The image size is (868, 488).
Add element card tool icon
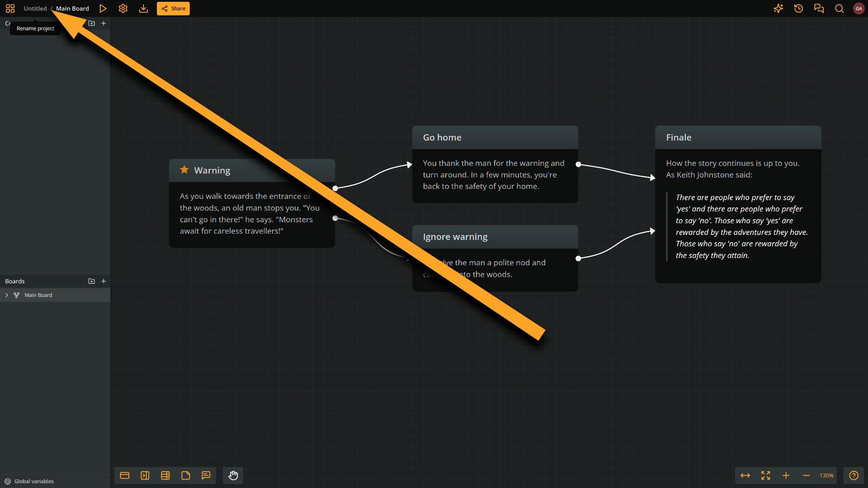click(125, 475)
